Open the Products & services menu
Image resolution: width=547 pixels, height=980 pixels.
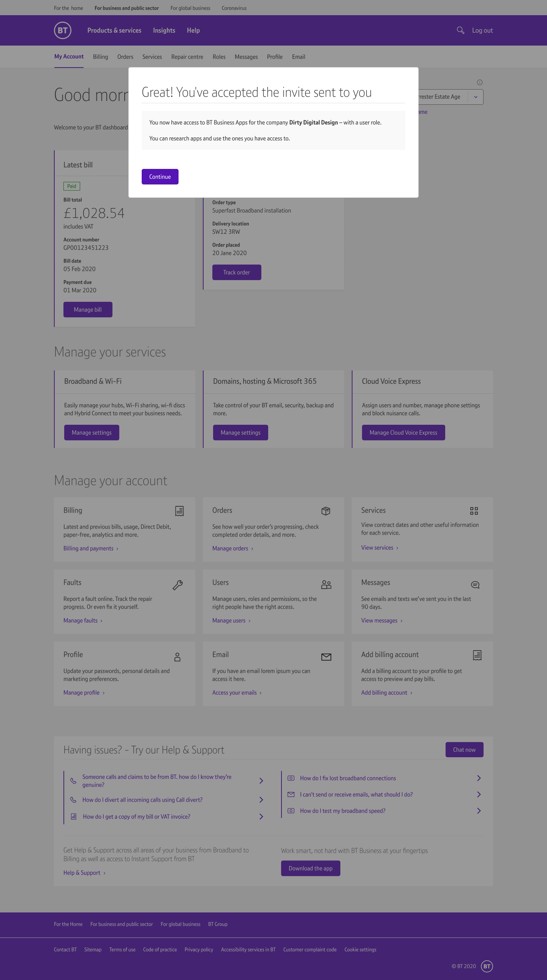click(x=114, y=30)
